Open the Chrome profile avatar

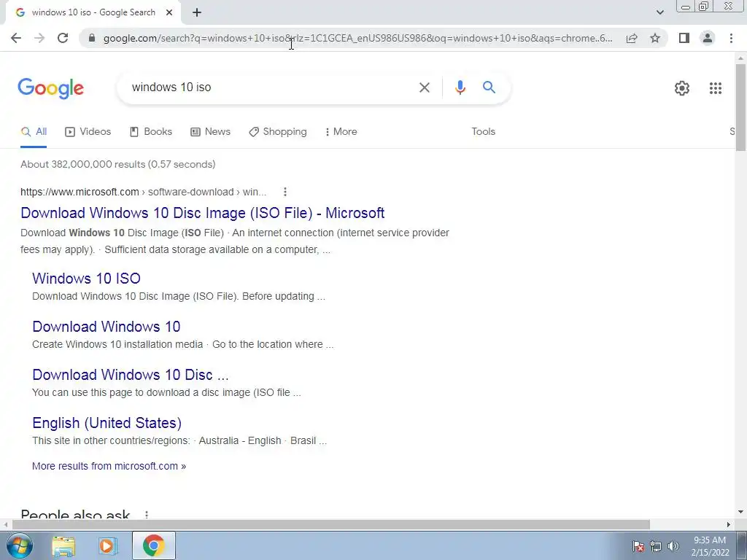(708, 38)
